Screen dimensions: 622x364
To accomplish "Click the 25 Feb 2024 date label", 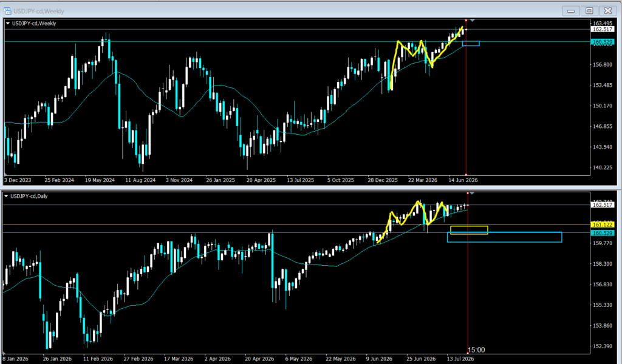I will coord(59,180).
